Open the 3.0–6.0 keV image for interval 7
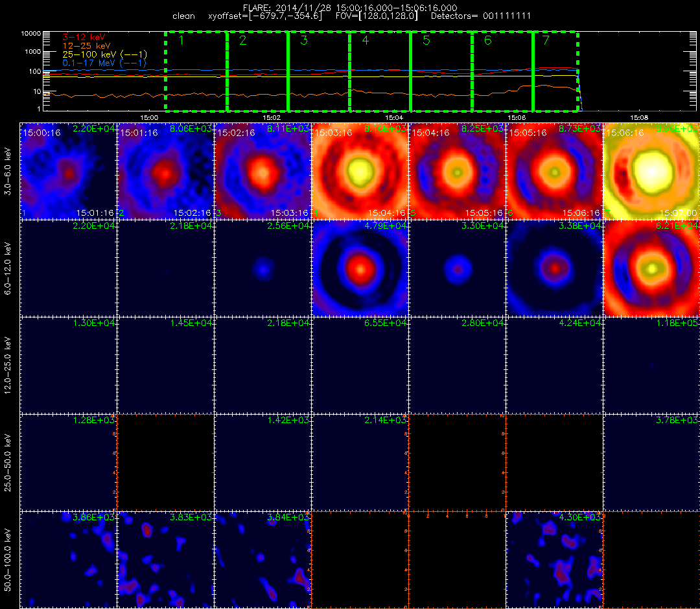This screenshot has height=609, width=700. [651, 171]
